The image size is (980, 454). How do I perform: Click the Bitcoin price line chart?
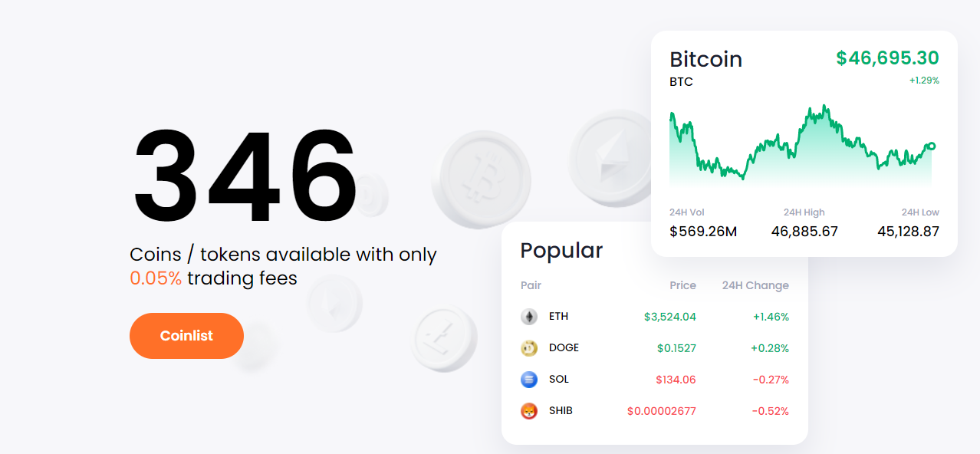(802, 146)
